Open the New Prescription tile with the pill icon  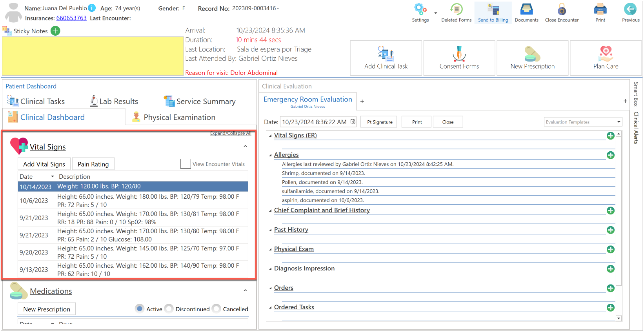coord(533,58)
